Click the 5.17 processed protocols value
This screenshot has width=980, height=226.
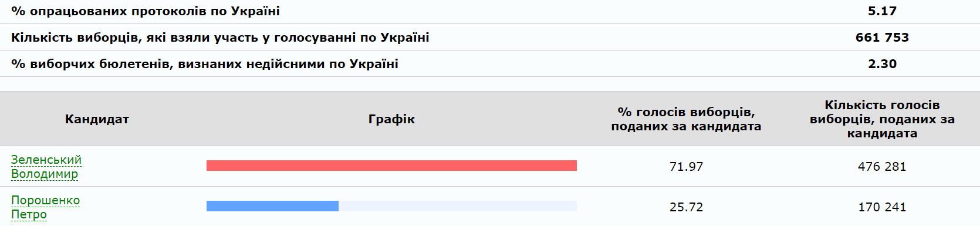882,11
